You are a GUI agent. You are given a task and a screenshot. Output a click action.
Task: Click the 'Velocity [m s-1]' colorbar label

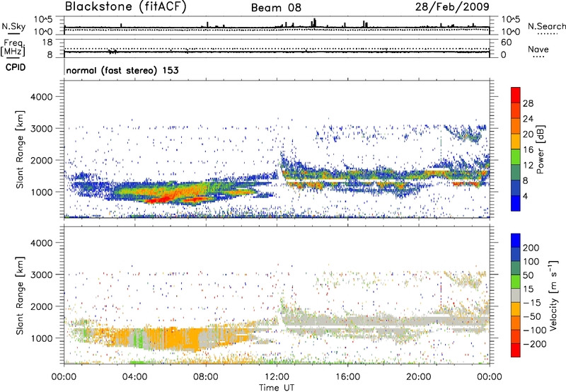[554, 295]
